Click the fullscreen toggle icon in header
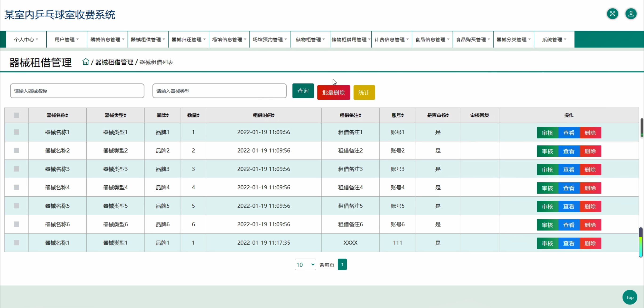The width and height of the screenshot is (644, 308). pos(612,14)
